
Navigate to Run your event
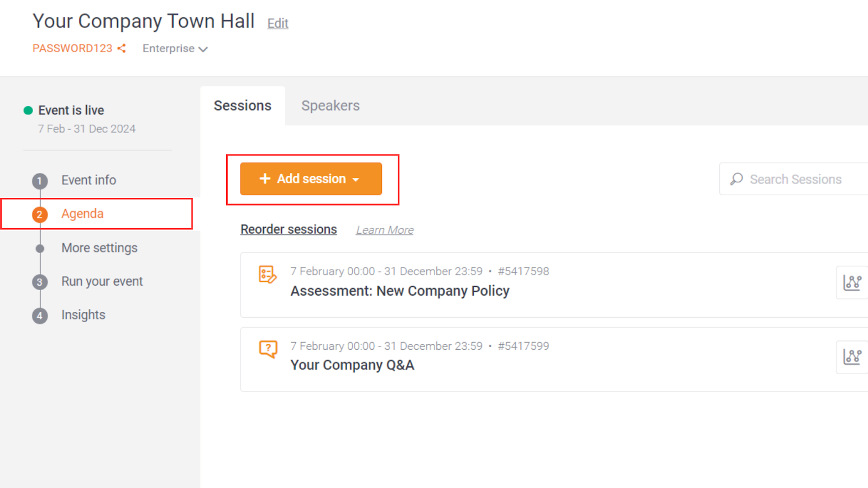(x=102, y=281)
